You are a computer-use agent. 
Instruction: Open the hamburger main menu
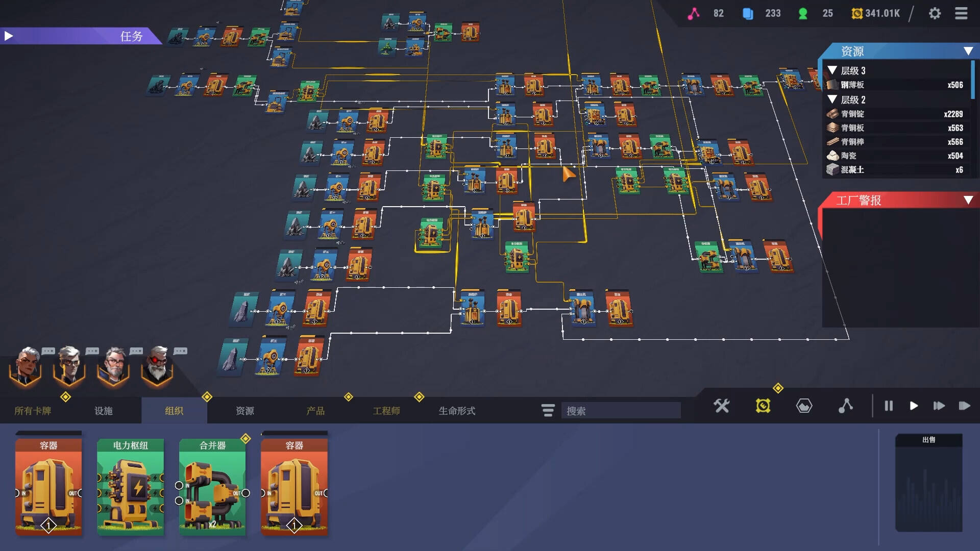[x=961, y=13]
